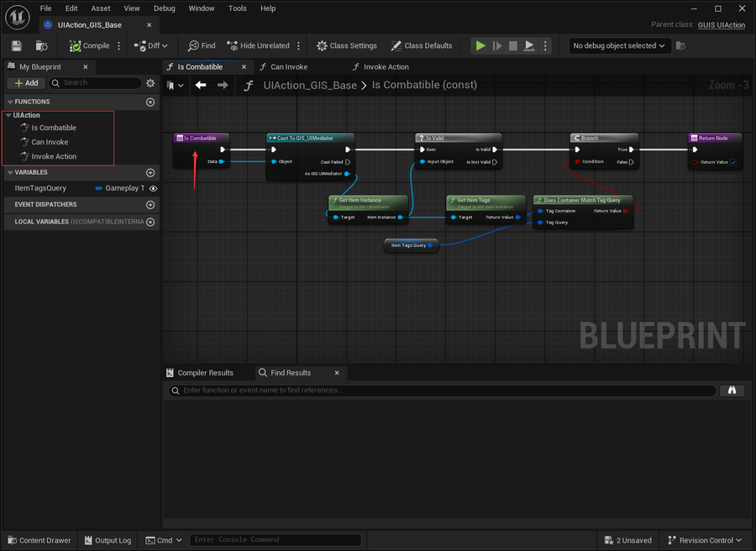Open the Diff dropdown
Viewport: 756px width, 551px height.
(x=151, y=46)
